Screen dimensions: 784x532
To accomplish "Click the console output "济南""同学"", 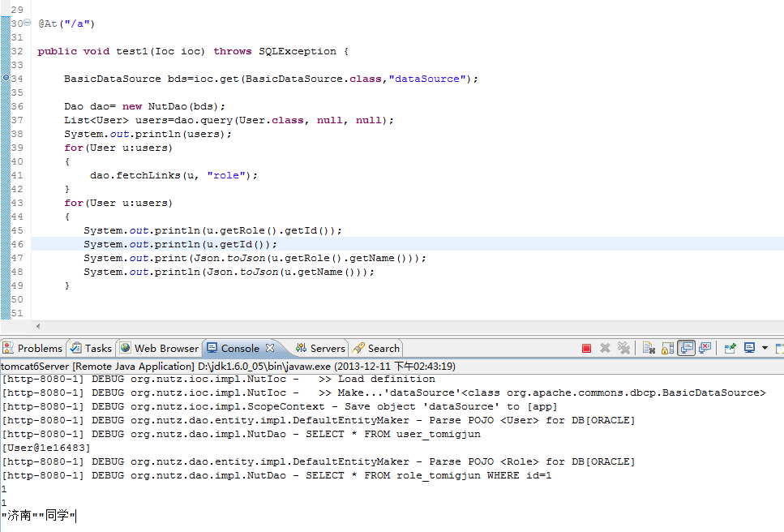I will click(38, 515).
